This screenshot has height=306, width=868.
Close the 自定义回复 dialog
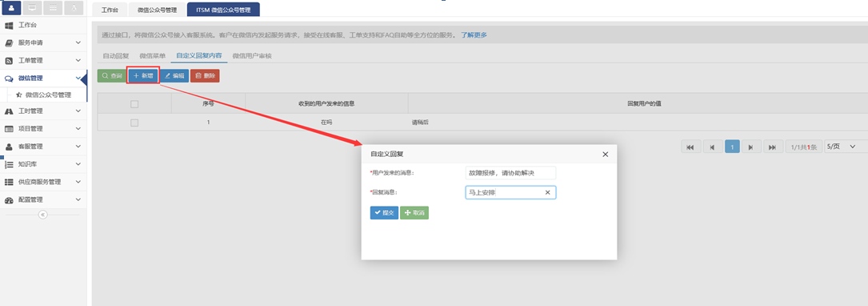[x=605, y=154]
